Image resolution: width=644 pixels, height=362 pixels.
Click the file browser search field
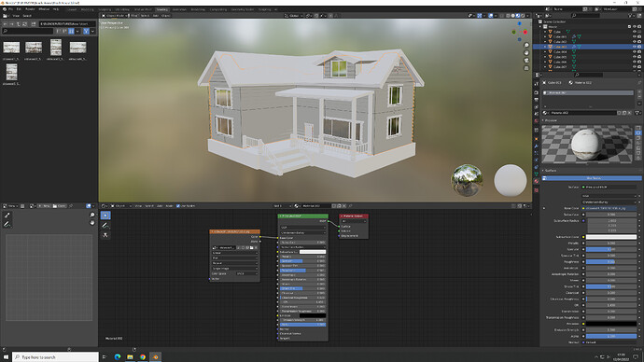coord(28,31)
